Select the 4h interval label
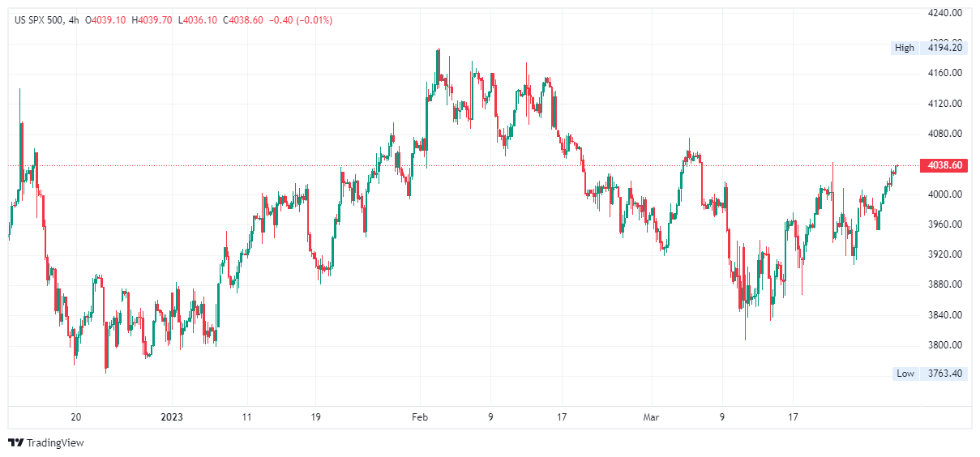The height and width of the screenshot is (457, 980). (75, 20)
